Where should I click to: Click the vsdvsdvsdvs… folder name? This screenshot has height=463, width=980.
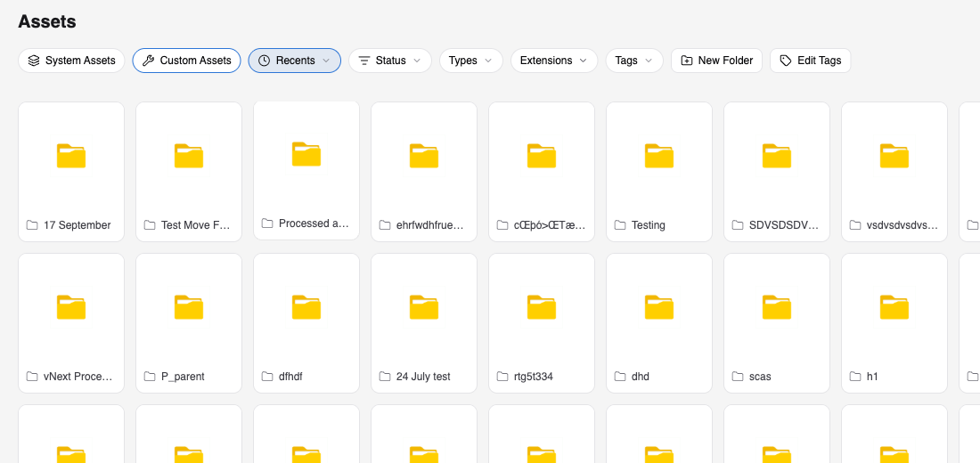[x=902, y=225]
